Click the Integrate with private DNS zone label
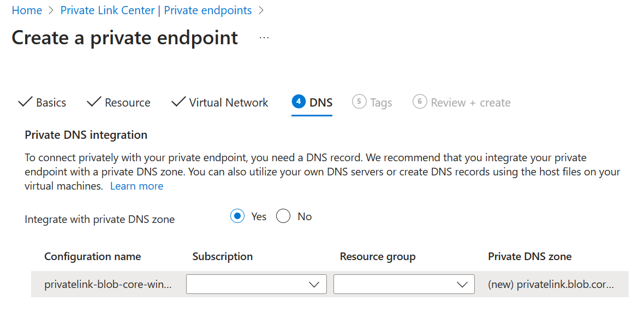This screenshot has width=644, height=312. point(100,220)
